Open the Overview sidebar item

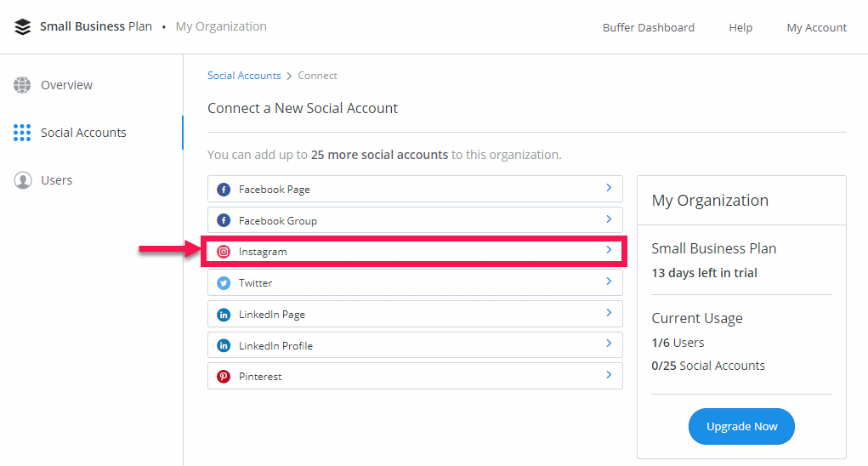click(x=66, y=85)
